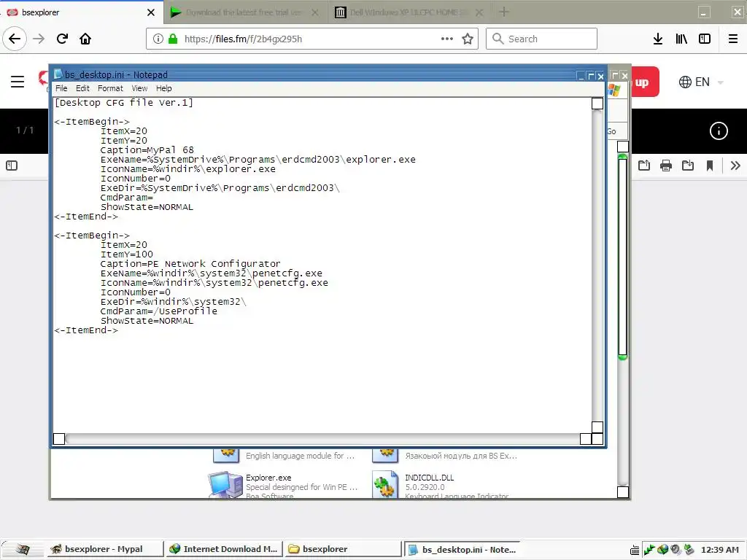Click the address bar URL field
The width and height of the screenshot is (747, 560).
pyautogui.click(x=312, y=39)
